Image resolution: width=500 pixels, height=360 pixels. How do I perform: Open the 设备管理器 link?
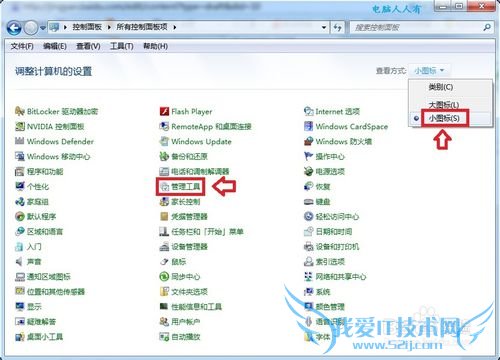pyautogui.click(x=189, y=246)
